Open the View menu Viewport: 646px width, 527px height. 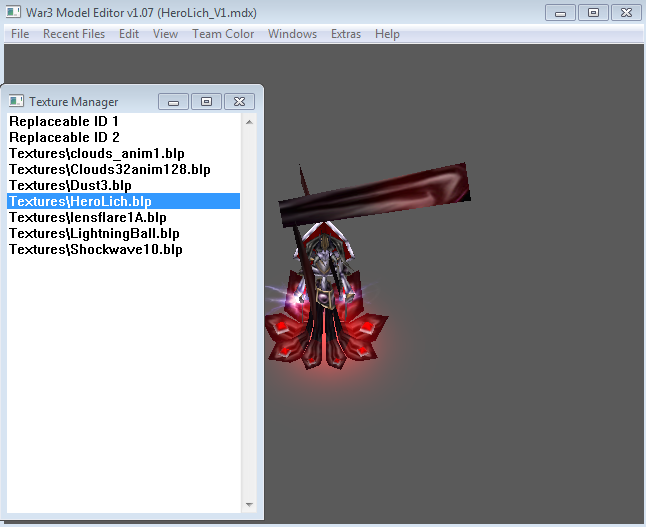coord(165,34)
